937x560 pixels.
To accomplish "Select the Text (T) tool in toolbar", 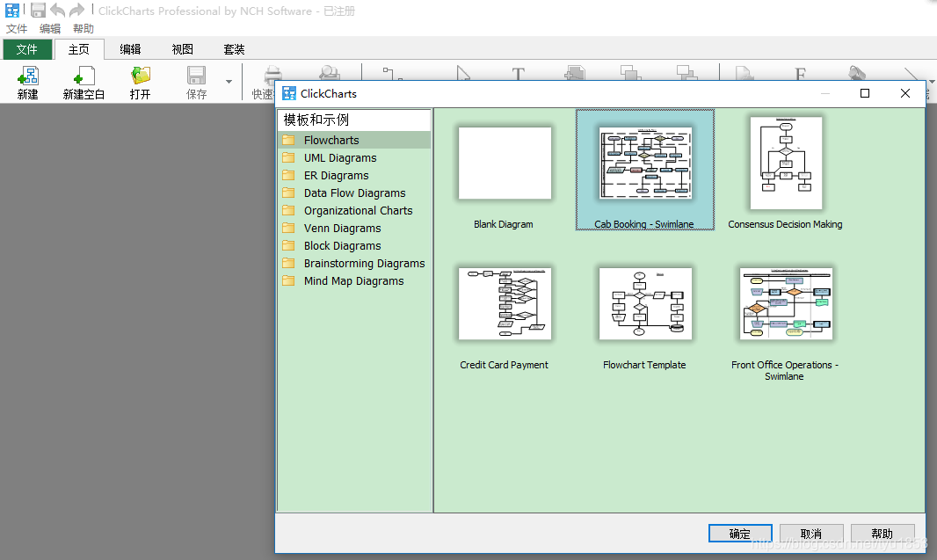I will pos(518,74).
